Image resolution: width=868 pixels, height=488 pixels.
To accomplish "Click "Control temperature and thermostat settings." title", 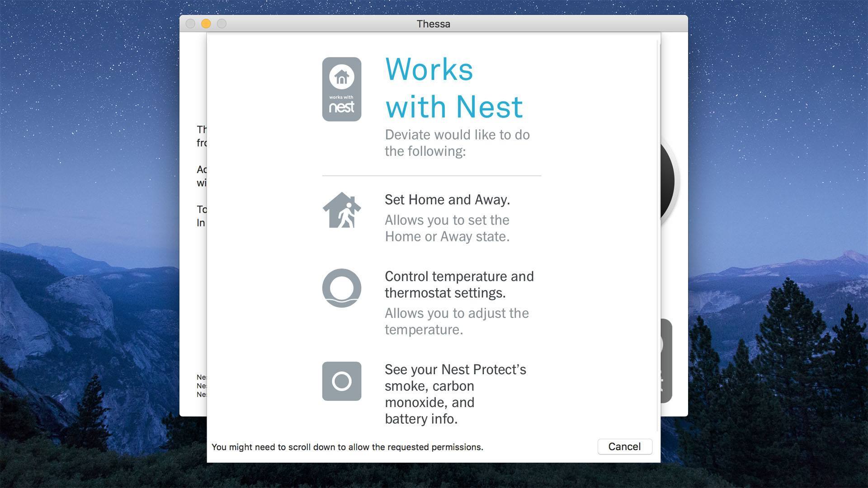I will tap(459, 284).
